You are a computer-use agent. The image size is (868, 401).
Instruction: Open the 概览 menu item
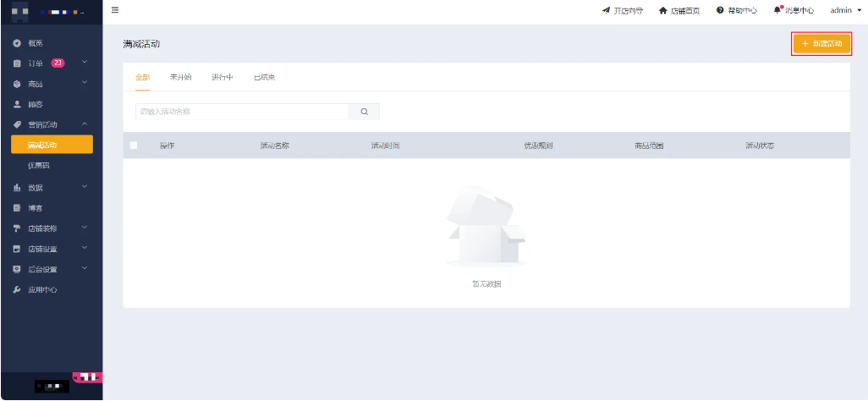tap(36, 43)
